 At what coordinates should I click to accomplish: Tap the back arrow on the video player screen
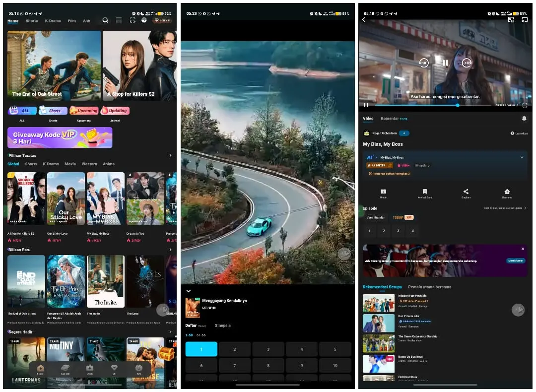[x=364, y=20]
